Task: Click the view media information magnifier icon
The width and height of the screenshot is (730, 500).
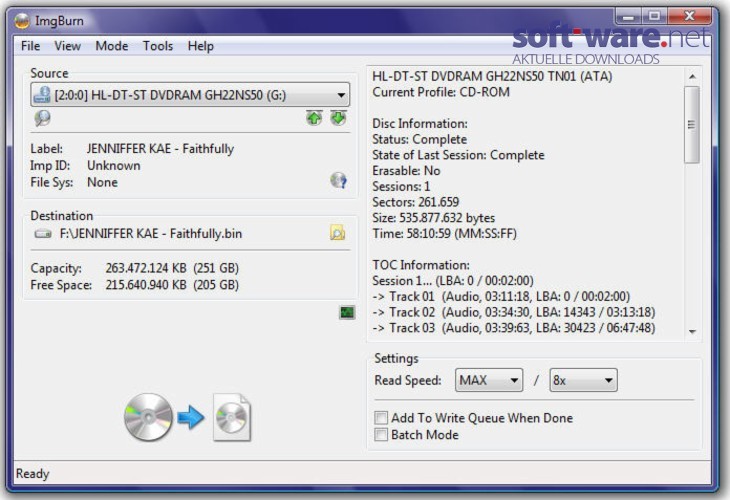Action: point(42,118)
